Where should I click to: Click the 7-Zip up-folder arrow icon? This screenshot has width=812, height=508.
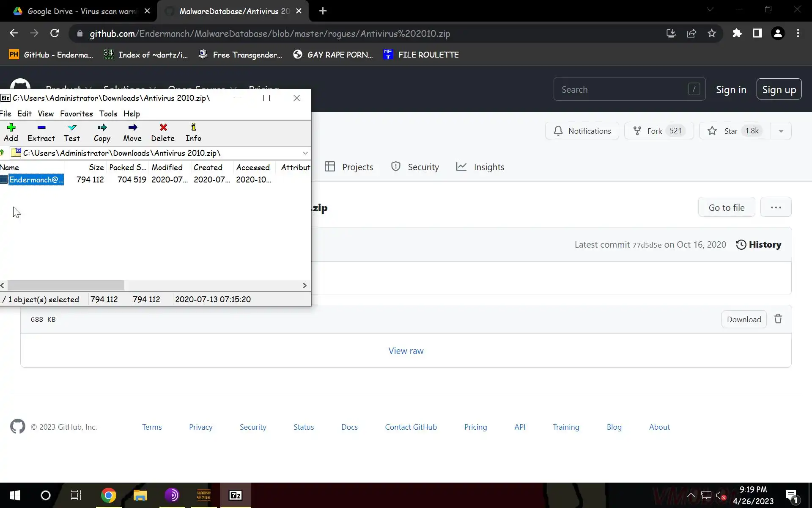(x=3, y=153)
